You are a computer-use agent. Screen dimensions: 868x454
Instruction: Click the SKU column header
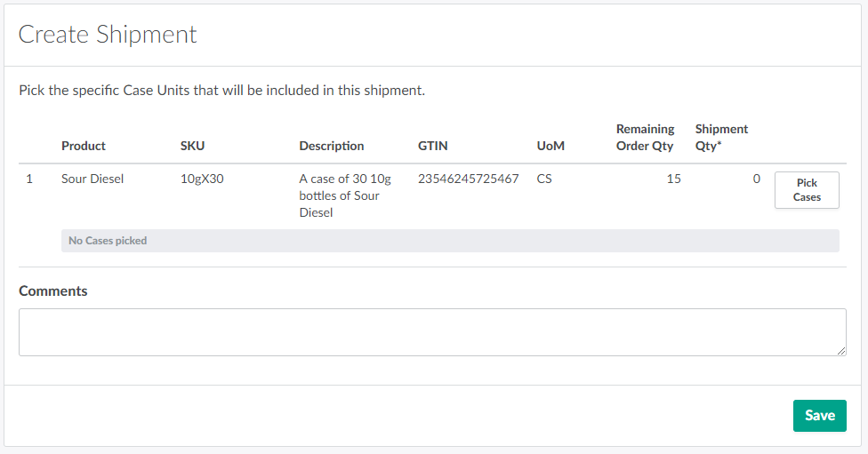point(193,146)
